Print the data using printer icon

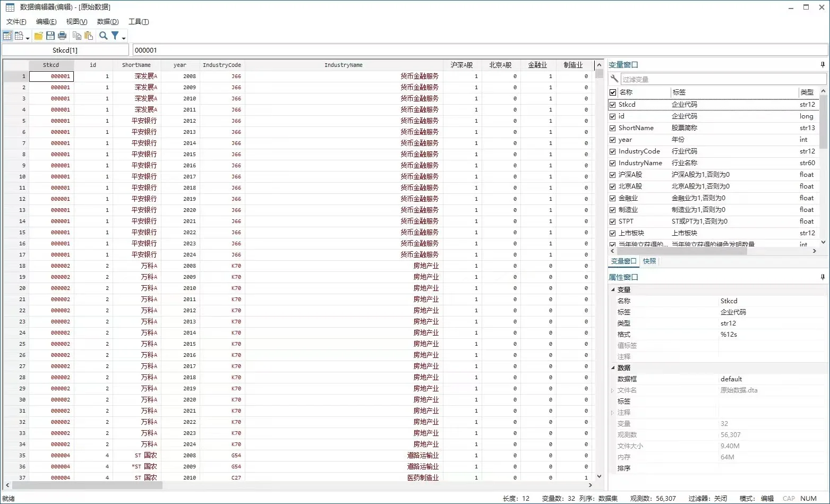62,36
